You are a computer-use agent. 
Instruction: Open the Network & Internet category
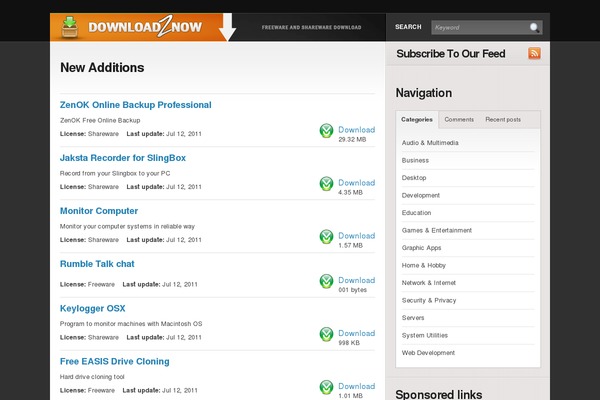pos(429,283)
